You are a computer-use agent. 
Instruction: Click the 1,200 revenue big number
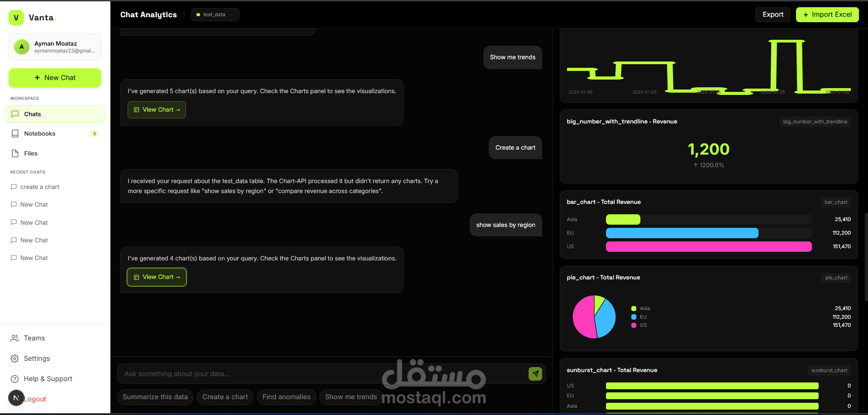click(x=709, y=149)
